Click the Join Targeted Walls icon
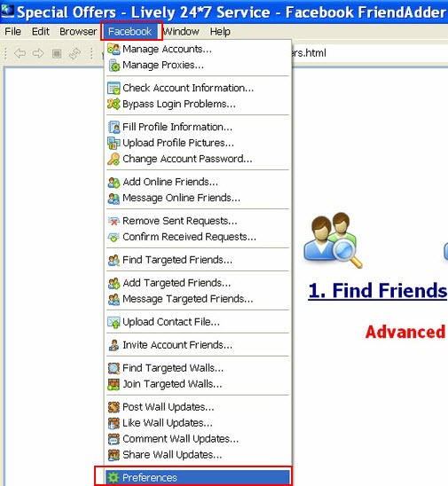 114,384
